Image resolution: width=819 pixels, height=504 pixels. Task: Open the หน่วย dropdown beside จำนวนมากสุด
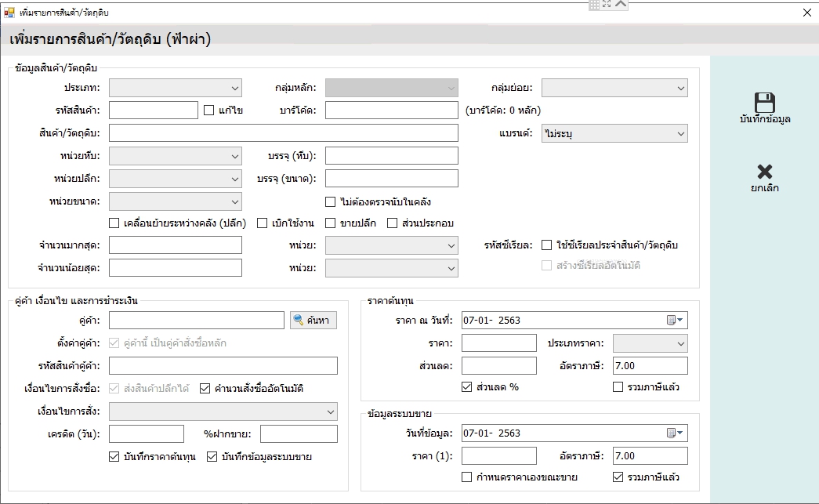pyautogui.click(x=392, y=245)
